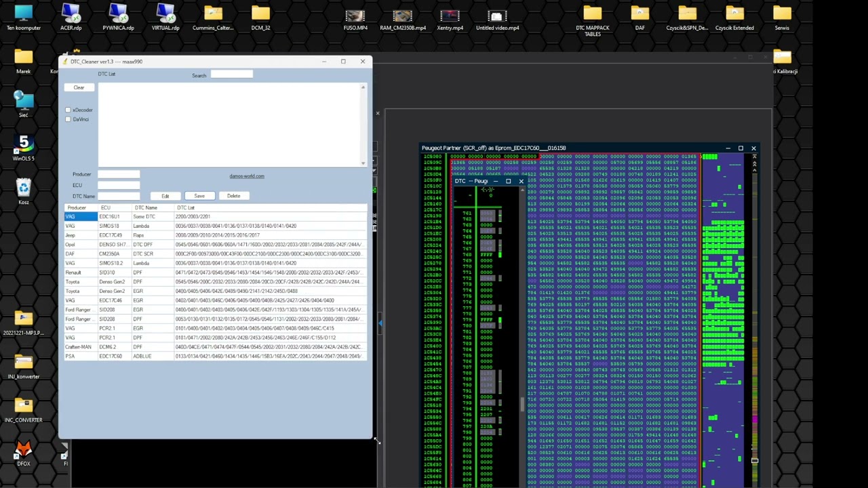The image size is (868, 488).
Task: Open the ACER.rdp remote desktop shortcut
Action: (71, 18)
